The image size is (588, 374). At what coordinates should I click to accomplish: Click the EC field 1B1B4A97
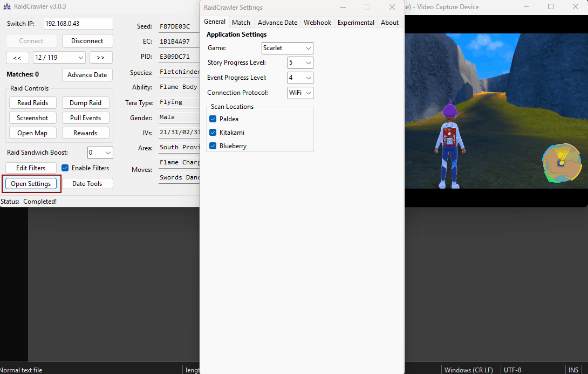(179, 41)
